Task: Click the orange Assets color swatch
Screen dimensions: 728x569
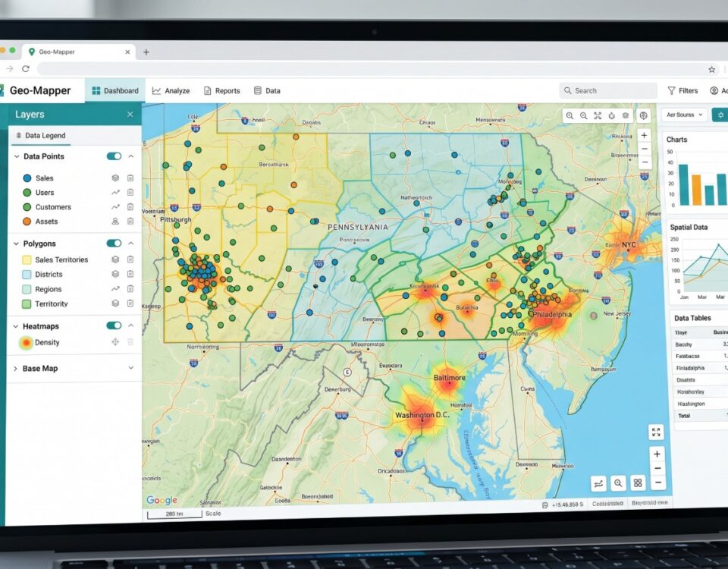Action: click(27, 222)
